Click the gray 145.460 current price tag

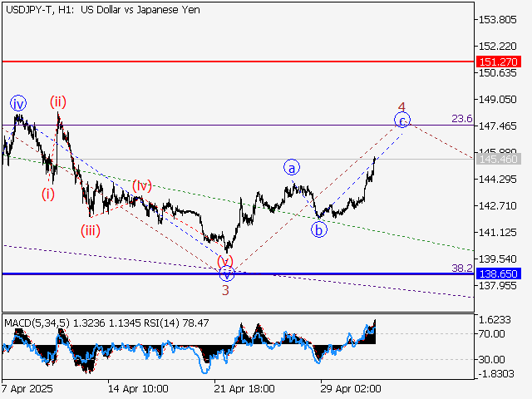(499, 160)
